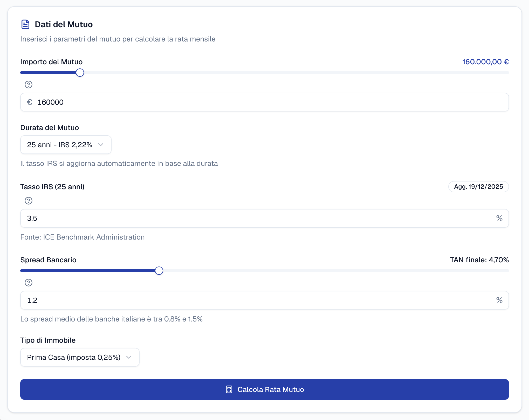Click help icon under Spread Bancario slider

(29, 283)
